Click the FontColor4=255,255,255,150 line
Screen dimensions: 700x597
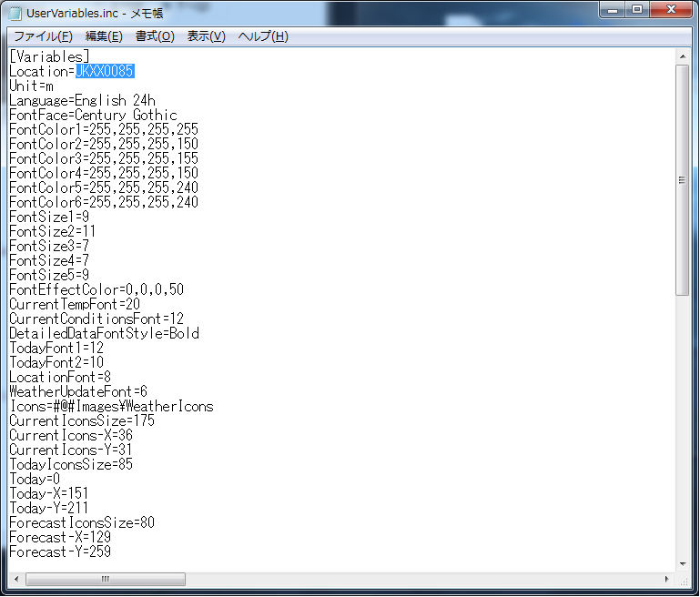tap(104, 173)
